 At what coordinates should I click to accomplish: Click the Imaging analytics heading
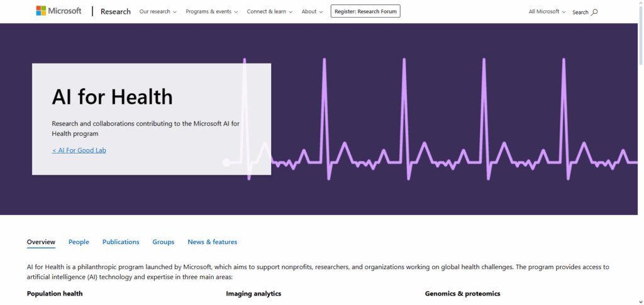[x=253, y=294]
